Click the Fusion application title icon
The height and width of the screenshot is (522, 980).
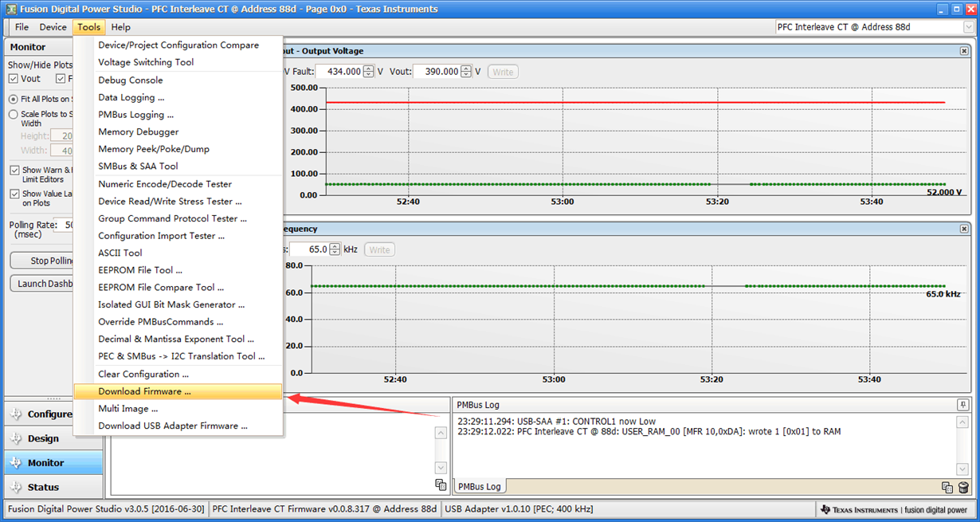coord(12,9)
